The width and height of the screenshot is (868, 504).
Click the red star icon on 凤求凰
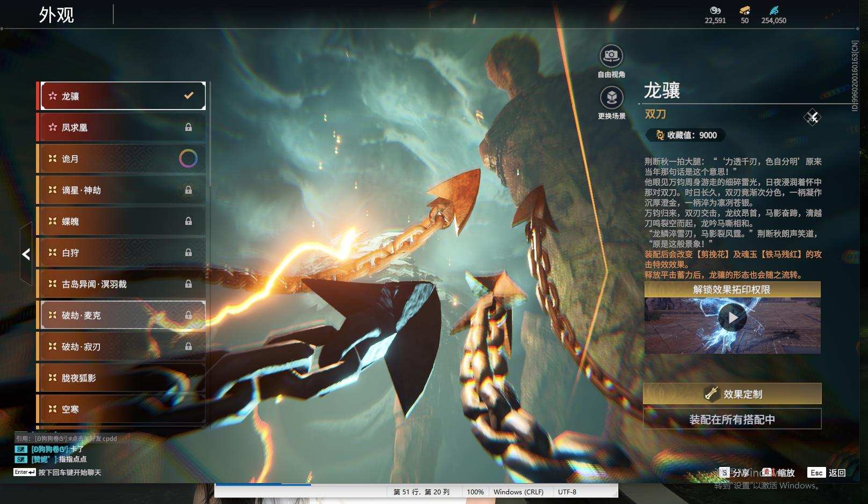53,127
